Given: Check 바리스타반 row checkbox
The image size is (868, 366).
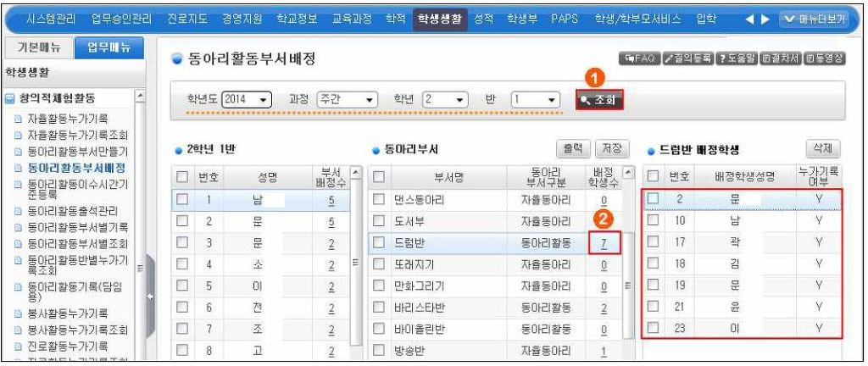Looking at the screenshot, I should click(379, 308).
